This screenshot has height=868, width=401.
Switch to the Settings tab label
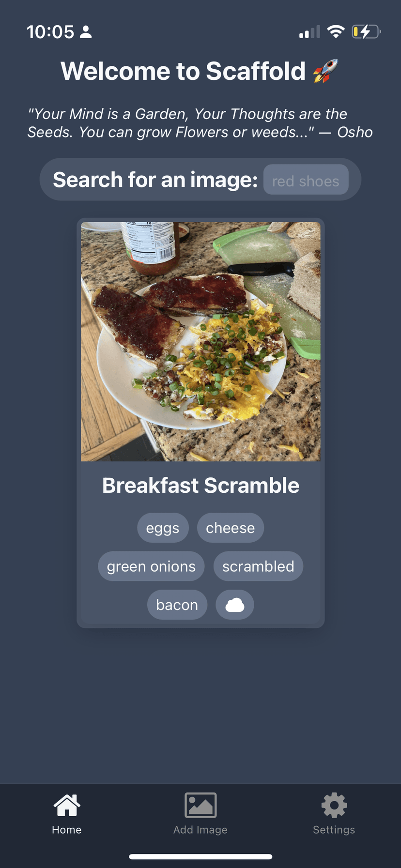334,830
